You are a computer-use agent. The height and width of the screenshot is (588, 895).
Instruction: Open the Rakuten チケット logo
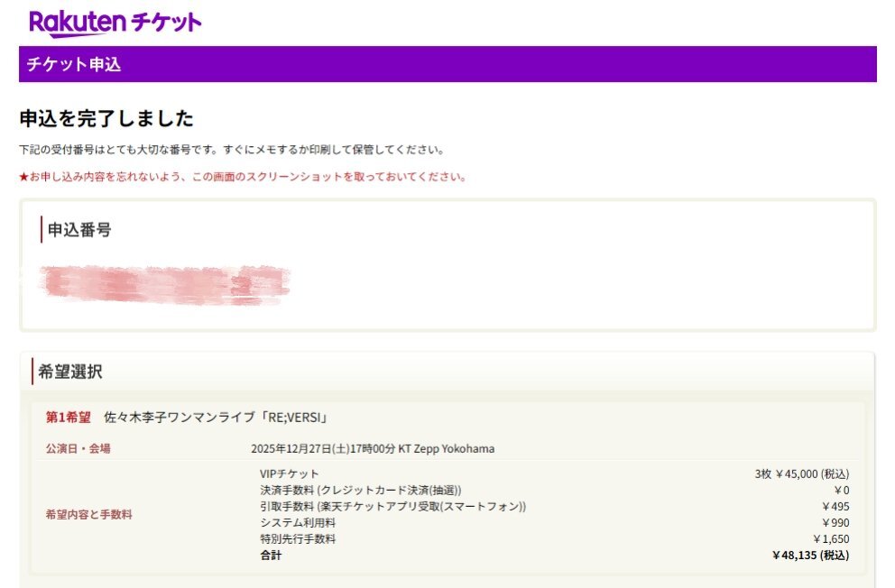pyautogui.click(x=115, y=23)
